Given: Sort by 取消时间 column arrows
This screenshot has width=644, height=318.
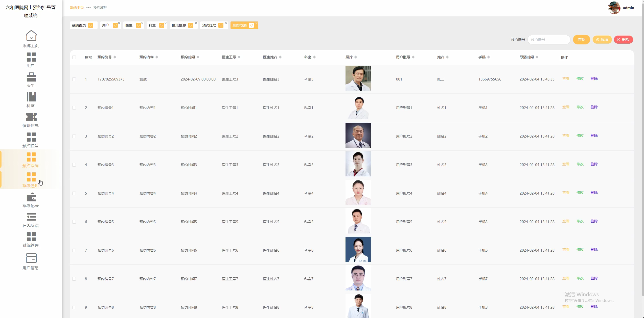Looking at the screenshot, I should coord(537,57).
